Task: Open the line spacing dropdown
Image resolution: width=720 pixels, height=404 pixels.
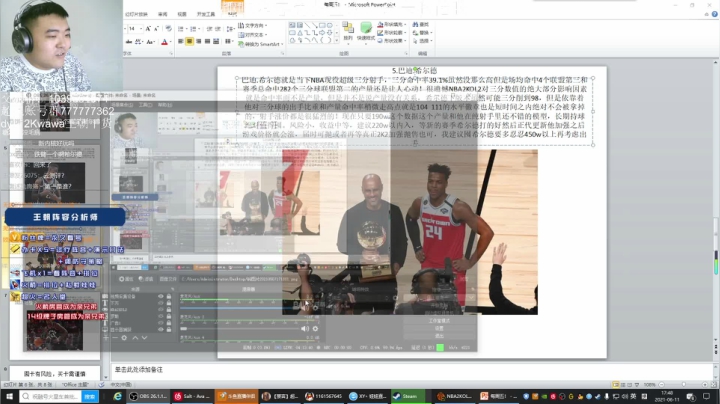Action: [231, 28]
